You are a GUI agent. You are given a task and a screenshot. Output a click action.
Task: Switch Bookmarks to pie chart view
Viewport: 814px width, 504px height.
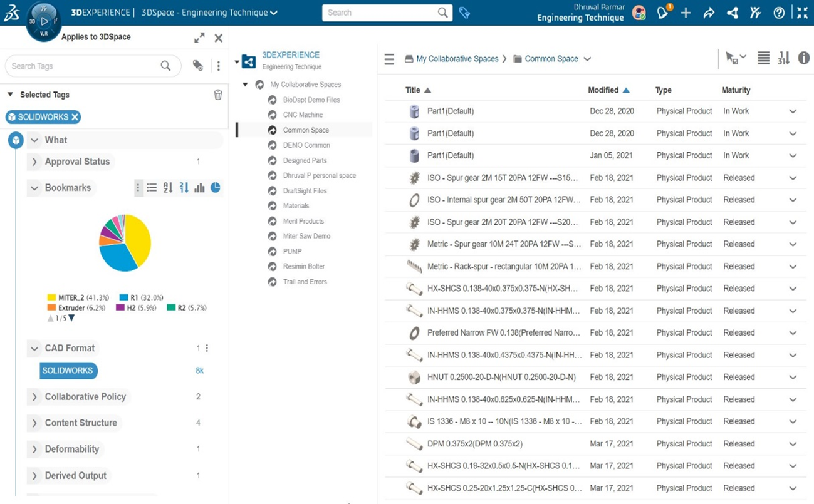215,187
